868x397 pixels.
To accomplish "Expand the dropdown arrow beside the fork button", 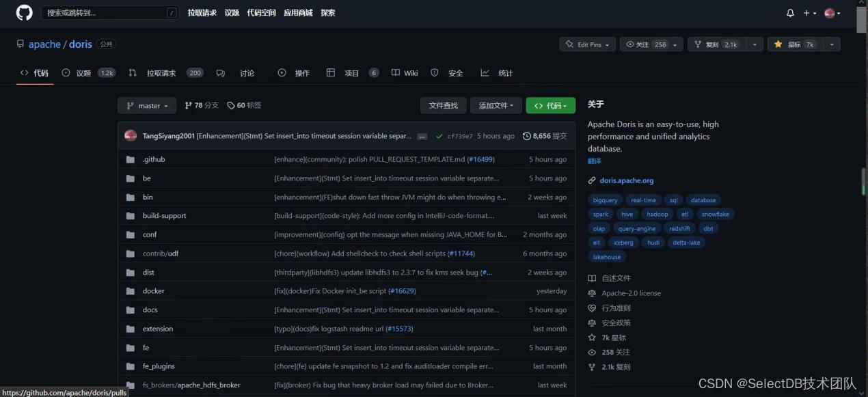I will (x=755, y=44).
